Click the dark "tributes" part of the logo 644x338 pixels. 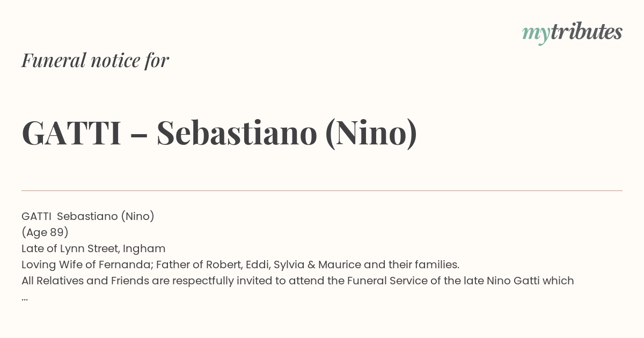[x=587, y=32]
